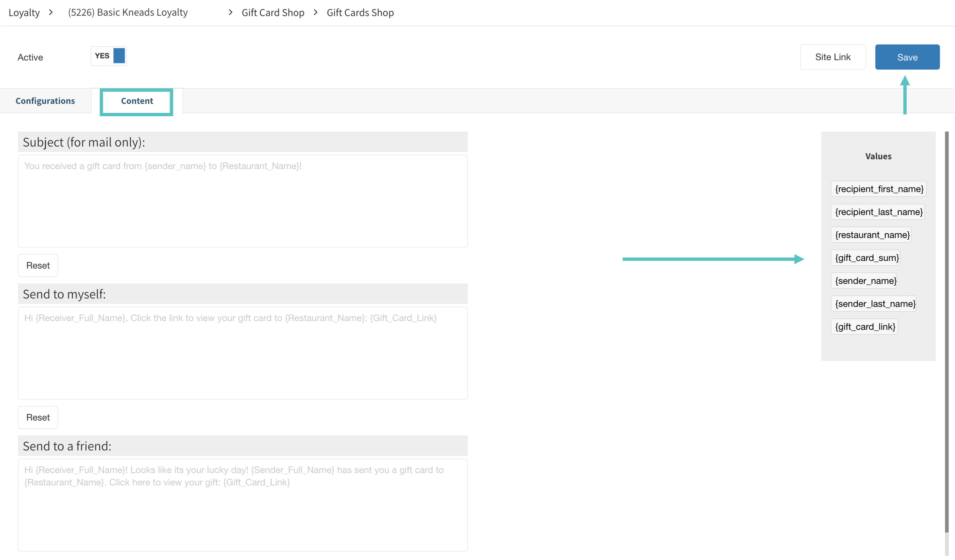955x560 pixels.
Task: Click into the Send to myself textbox
Action: tap(243, 353)
